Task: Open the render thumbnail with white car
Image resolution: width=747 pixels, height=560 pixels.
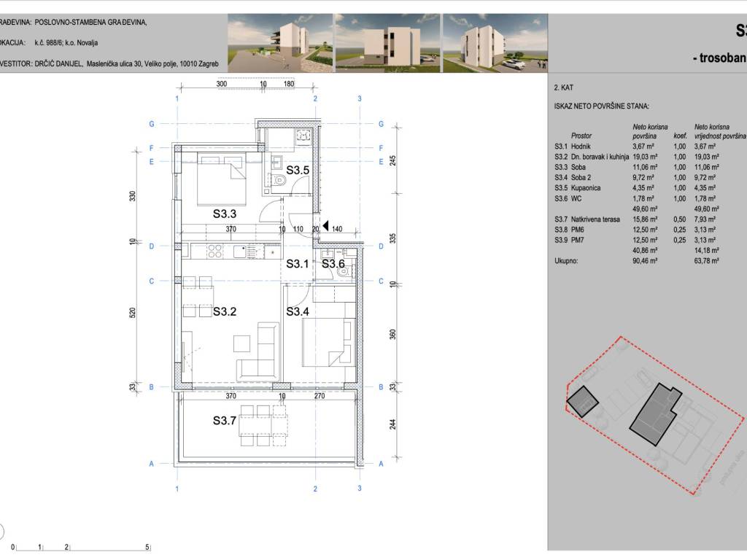Action: (x=494, y=44)
